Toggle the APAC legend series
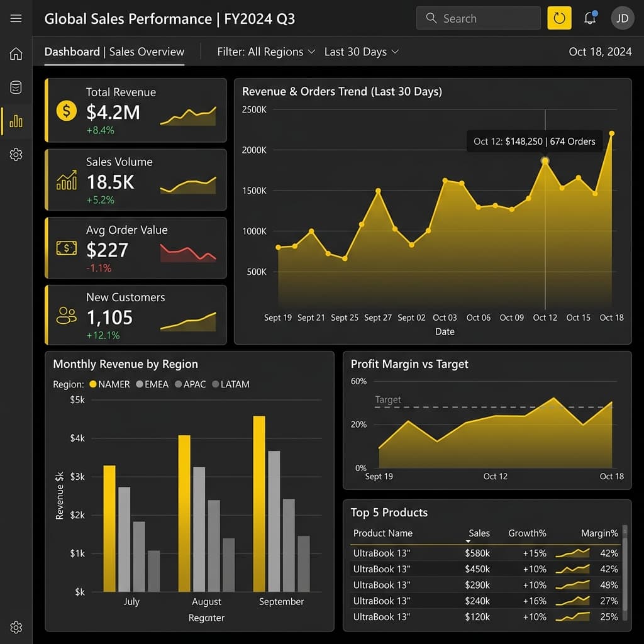The height and width of the screenshot is (644, 644). click(x=190, y=384)
